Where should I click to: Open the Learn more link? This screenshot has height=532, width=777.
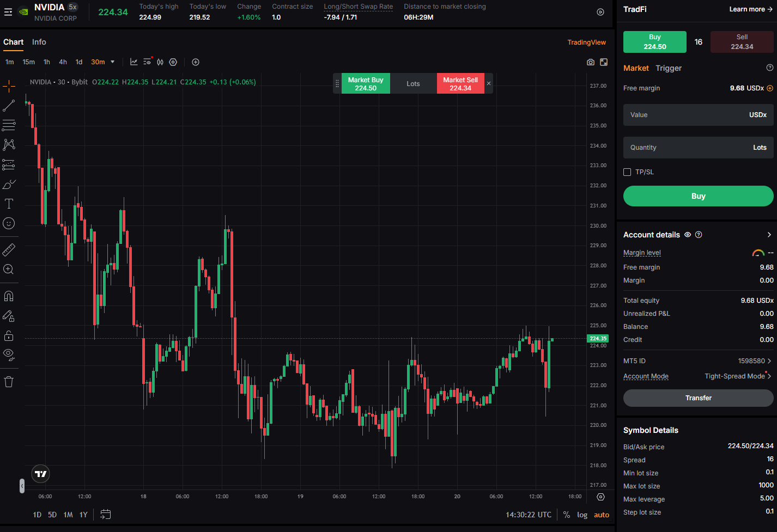coord(751,9)
